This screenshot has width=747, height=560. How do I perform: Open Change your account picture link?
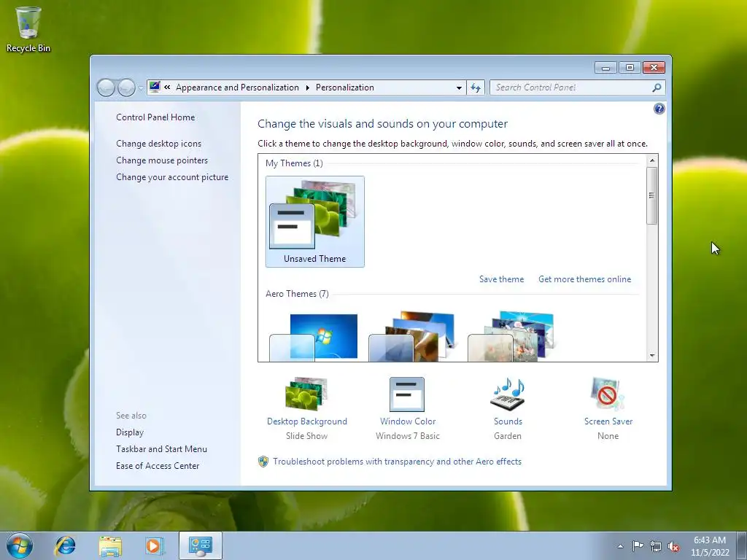172,176
